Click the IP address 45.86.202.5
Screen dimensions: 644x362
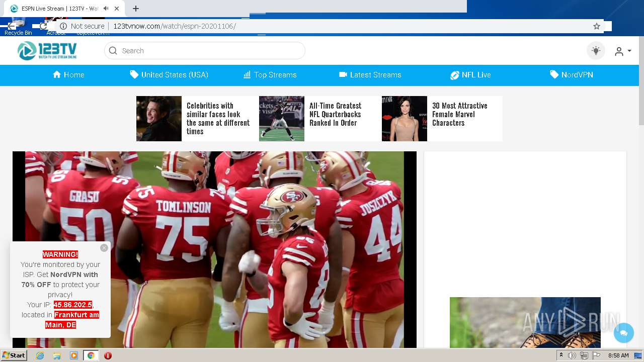click(x=73, y=305)
